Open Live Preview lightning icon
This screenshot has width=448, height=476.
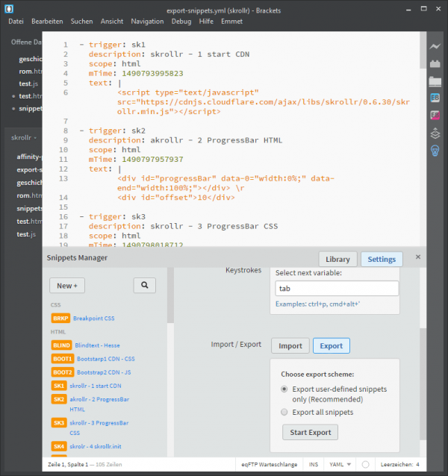pyautogui.click(x=435, y=46)
